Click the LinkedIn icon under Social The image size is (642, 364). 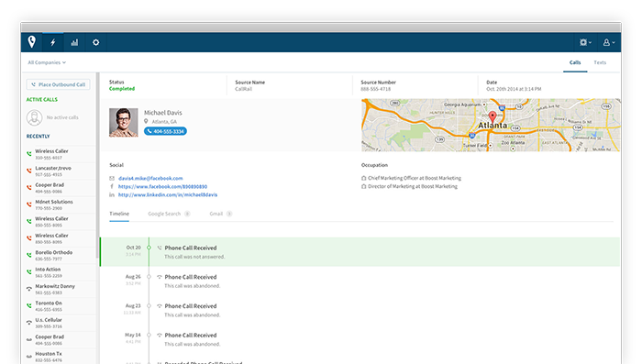pyautogui.click(x=112, y=195)
